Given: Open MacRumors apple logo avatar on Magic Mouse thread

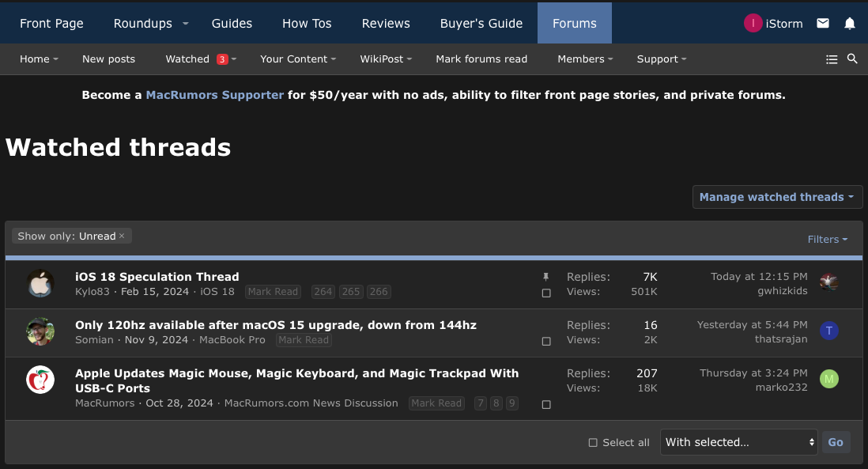Looking at the screenshot, I should tap(40, 380).
